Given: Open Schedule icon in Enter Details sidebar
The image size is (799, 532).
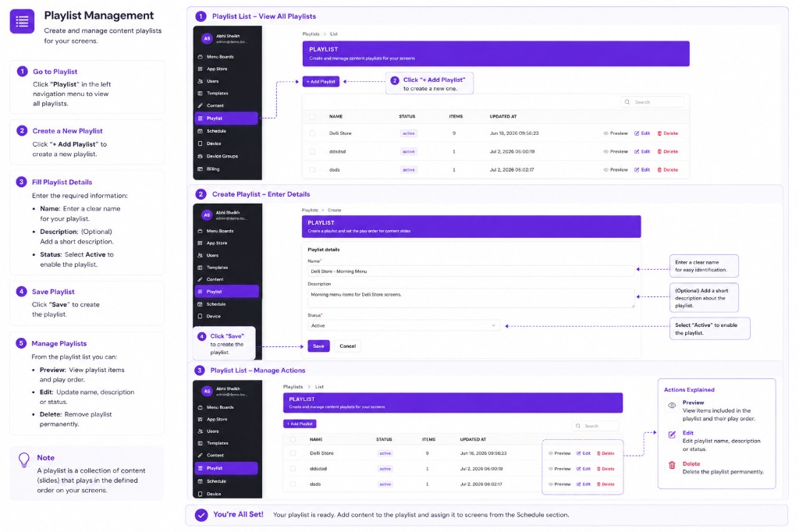Looking at the screenshot, I should [201, 304].
